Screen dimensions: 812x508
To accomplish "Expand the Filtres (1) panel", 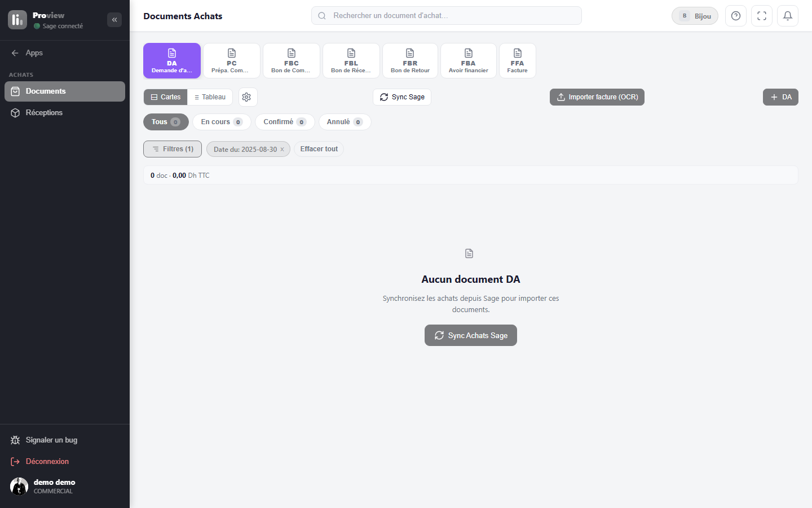I will click(x=173, y=149).
